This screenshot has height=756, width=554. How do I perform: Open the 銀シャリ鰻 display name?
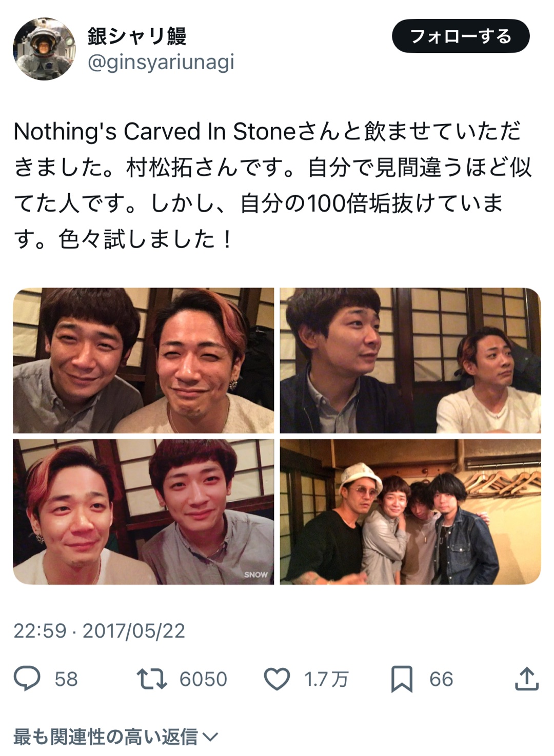(136, 36)
